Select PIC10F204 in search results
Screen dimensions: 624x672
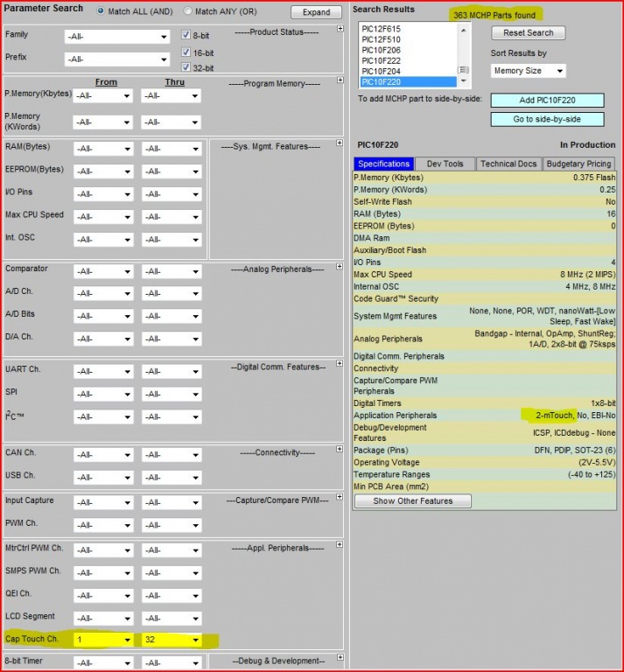pos(408,71)
